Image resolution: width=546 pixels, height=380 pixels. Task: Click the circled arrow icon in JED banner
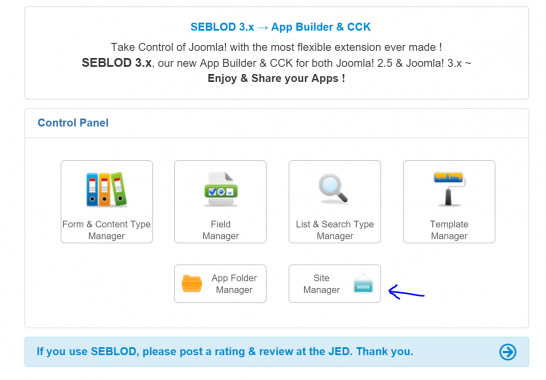508,352
